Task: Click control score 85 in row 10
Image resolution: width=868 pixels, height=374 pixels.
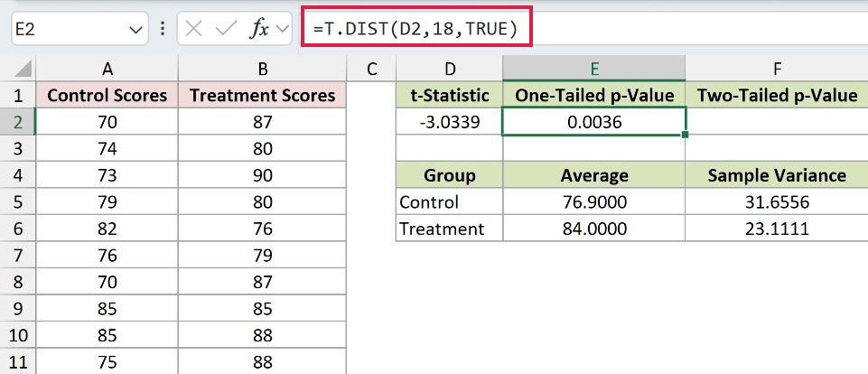Action: point(107,335)
